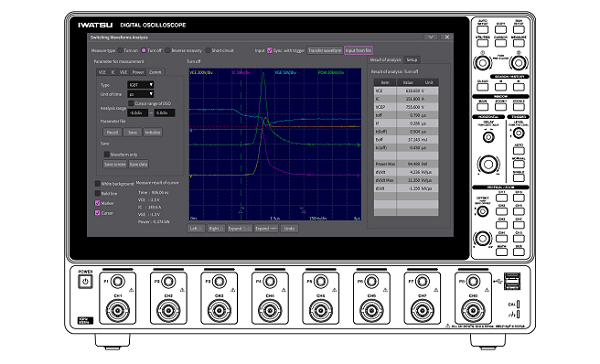Tap the CURSOR hardware key
600x364 pixels.
click(501, 43)
